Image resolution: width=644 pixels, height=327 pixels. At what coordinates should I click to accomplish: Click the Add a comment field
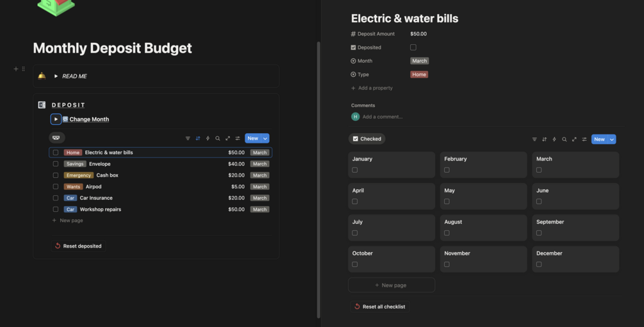(x=383, y=117)
